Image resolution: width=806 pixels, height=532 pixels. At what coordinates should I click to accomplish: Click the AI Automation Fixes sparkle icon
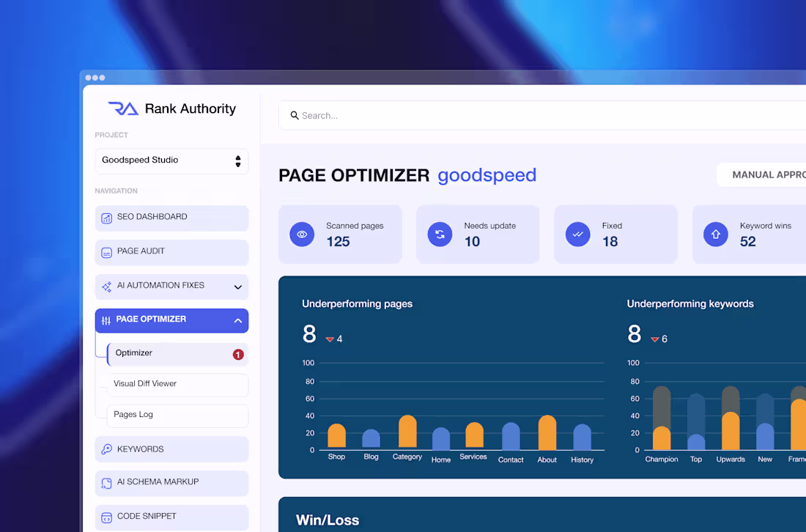[106, 287]
